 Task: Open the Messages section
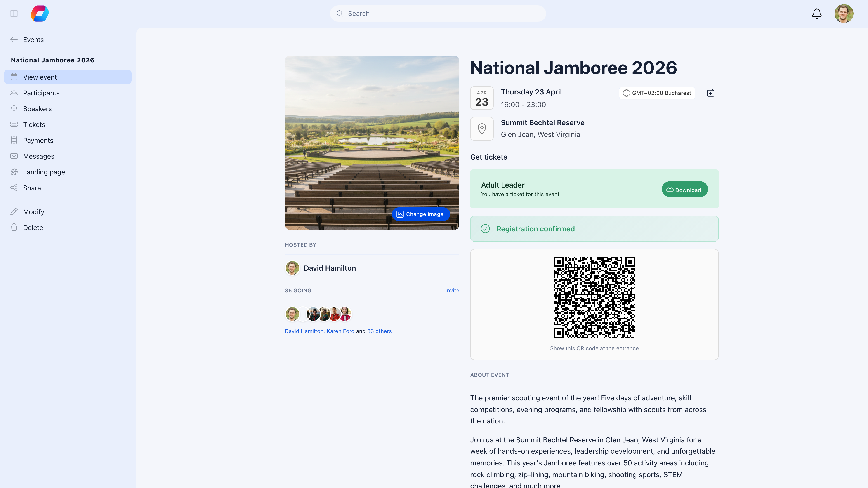(39, 156)
